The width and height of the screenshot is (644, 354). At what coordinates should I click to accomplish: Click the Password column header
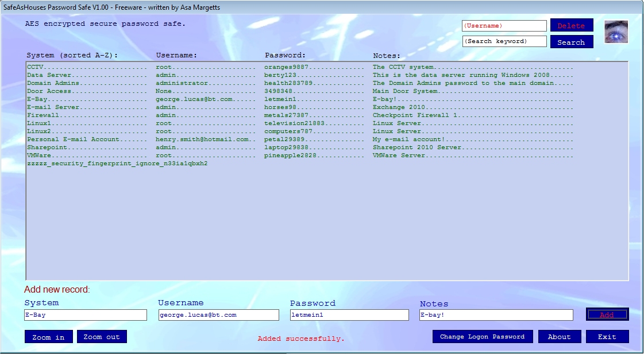[286, 55]
